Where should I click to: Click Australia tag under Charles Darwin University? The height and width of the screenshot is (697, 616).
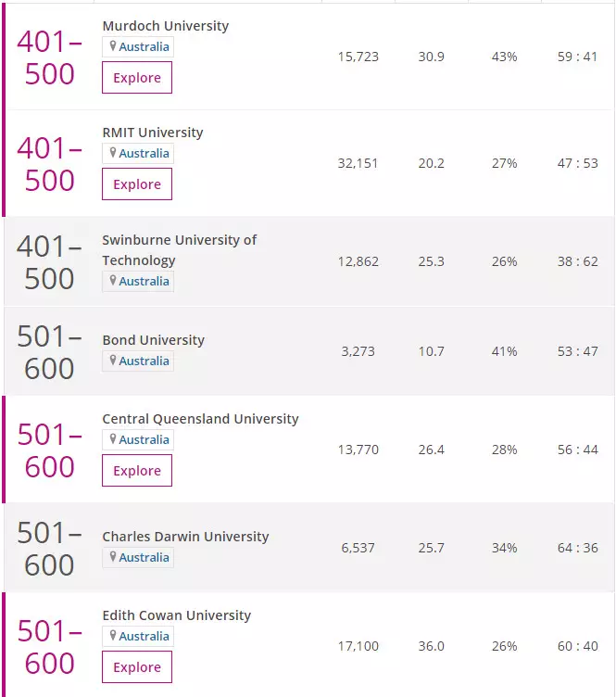click(144, 558)
